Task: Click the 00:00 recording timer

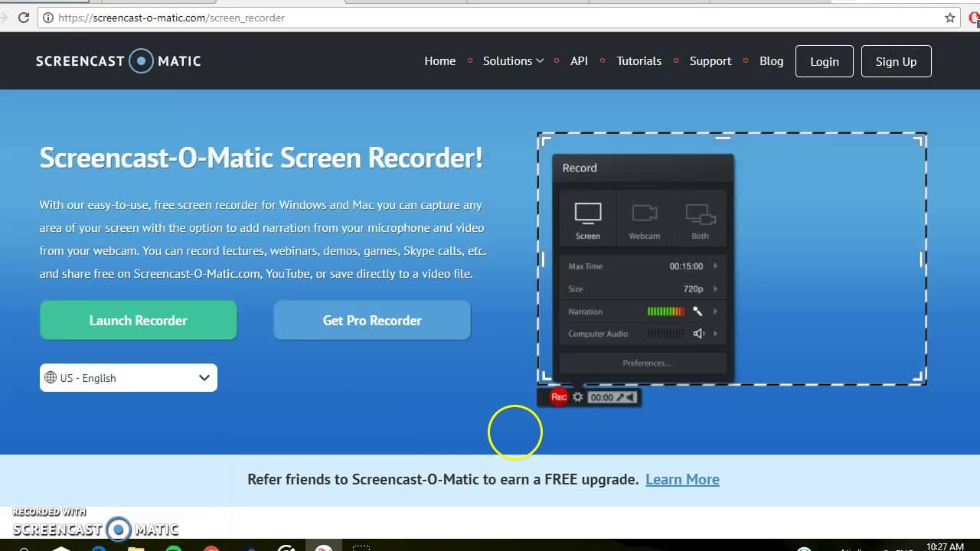Action: tap(602, 397)
